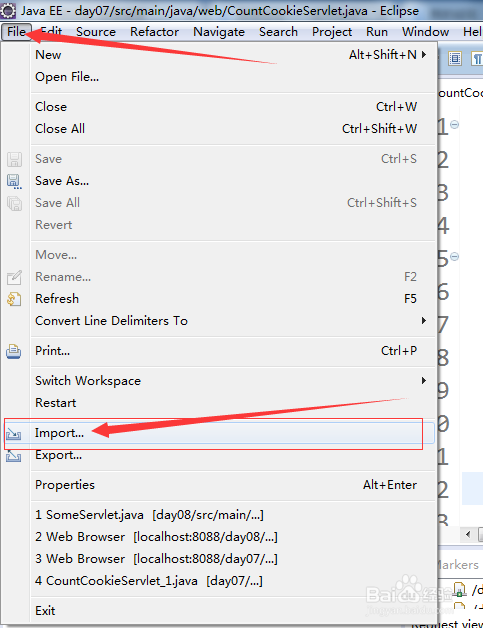Viewport: 483px width, 628px height.
Task: Open the Search menu
Action: coord(278,32)
